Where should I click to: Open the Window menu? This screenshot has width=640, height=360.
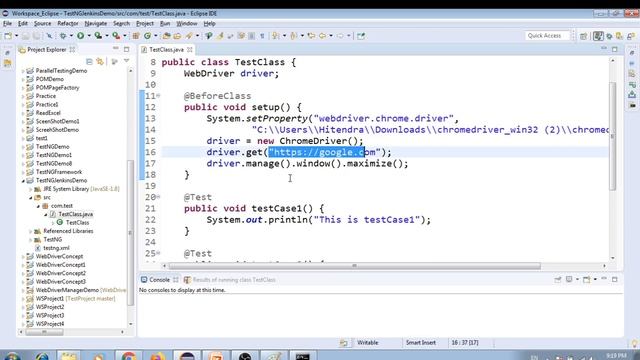(187, 24)
